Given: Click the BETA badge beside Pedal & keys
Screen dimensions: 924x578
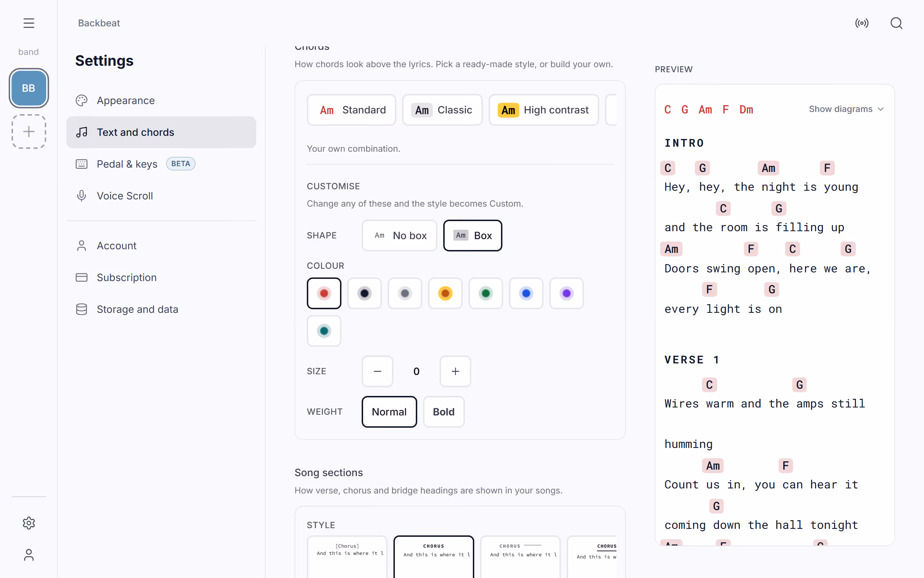Looking at the screenshot, I should coord(180,164).
